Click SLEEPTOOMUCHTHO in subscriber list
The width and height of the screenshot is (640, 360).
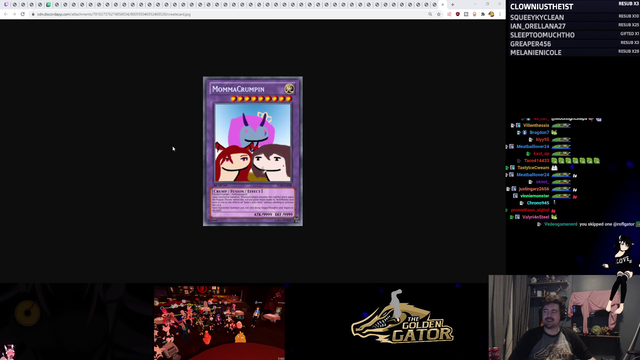542,35
